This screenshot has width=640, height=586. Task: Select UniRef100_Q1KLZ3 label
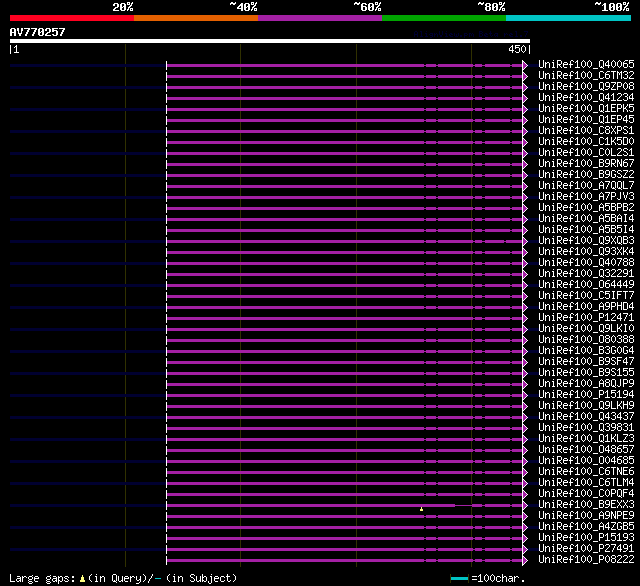coord(586,439)
